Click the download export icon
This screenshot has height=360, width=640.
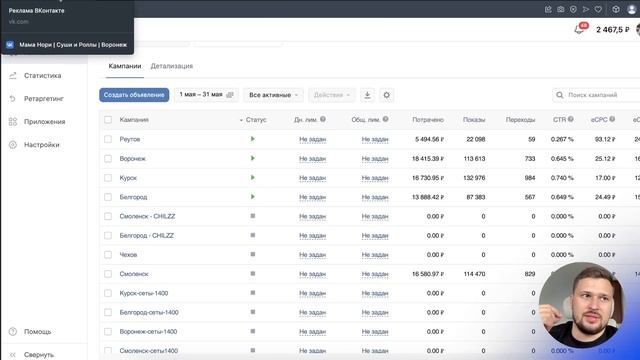point(367,95)
